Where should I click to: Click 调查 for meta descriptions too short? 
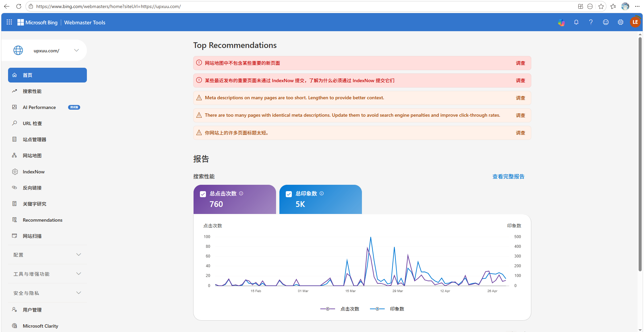pyautogui.click(x=520, y=98)
